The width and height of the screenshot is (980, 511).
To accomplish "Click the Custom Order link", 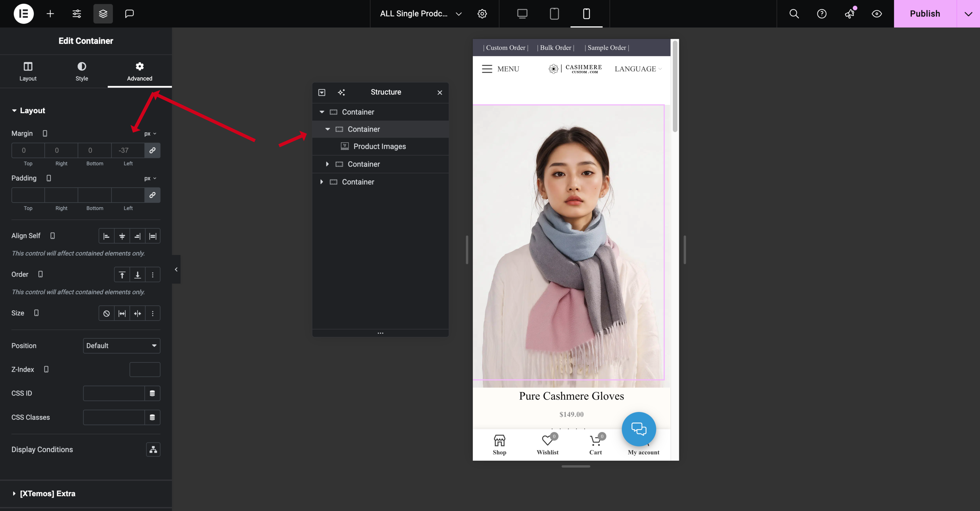I will [506, 48].
